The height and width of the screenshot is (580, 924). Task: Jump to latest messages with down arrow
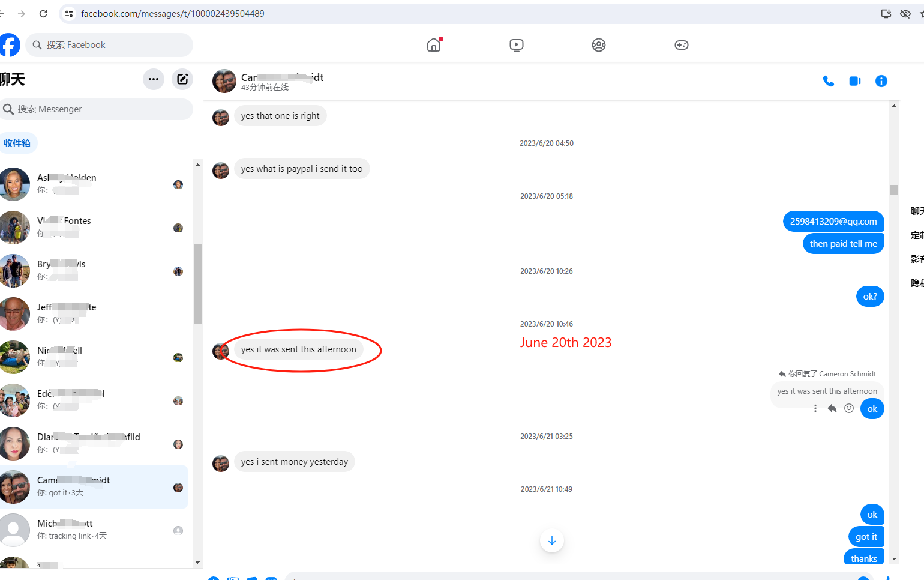coord(551,540)
